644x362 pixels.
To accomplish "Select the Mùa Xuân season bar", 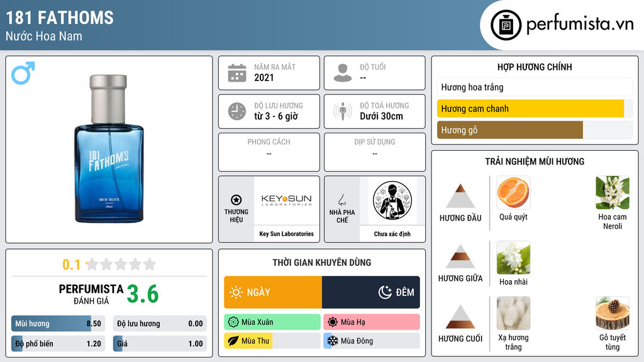I will pyautogui.click(x=272, y=322).
